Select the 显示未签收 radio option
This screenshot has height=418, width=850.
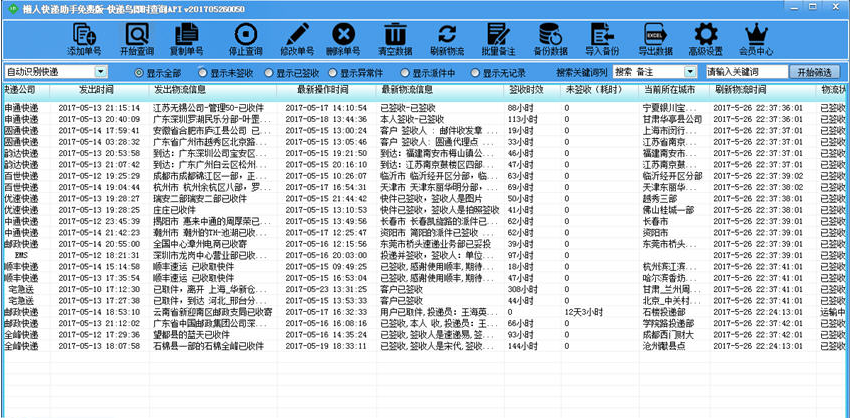pos(203,73)
